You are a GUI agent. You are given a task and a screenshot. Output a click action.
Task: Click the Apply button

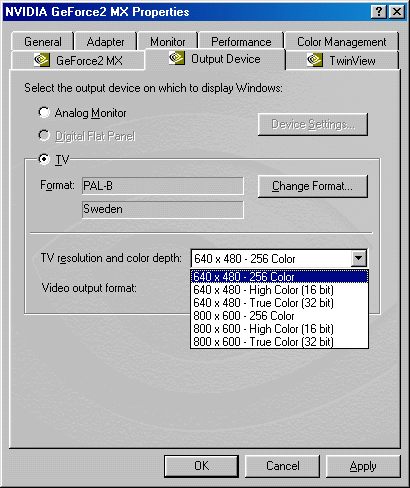point(363,466)
